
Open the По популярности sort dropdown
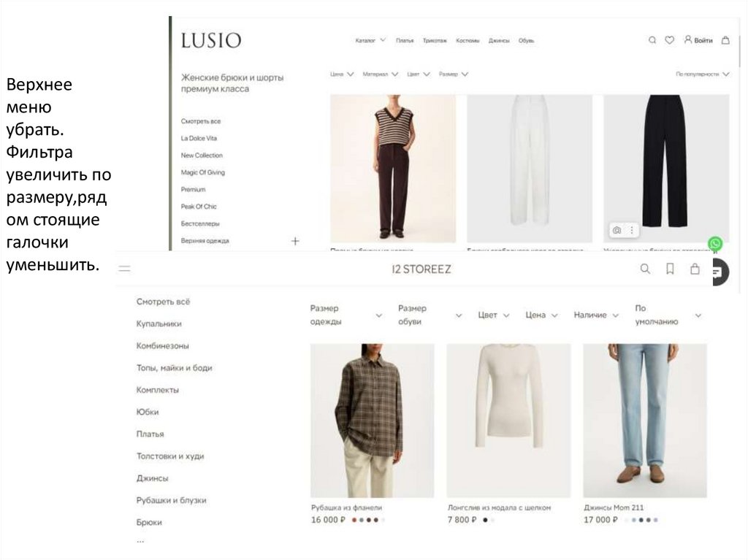pyautogui.click(x=703, y=74)
